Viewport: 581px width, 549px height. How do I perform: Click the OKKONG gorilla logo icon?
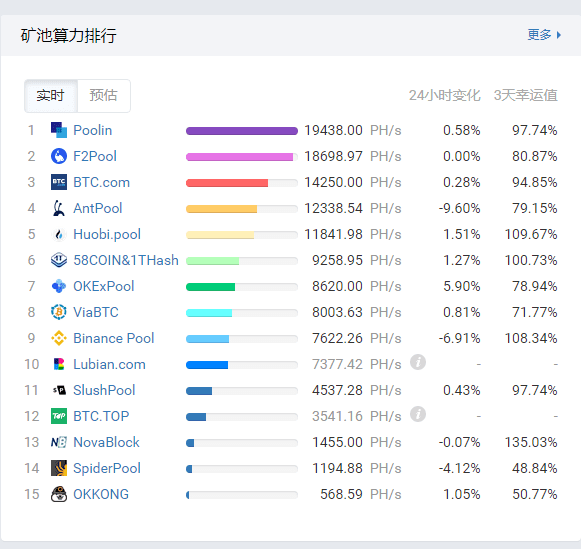59,494
